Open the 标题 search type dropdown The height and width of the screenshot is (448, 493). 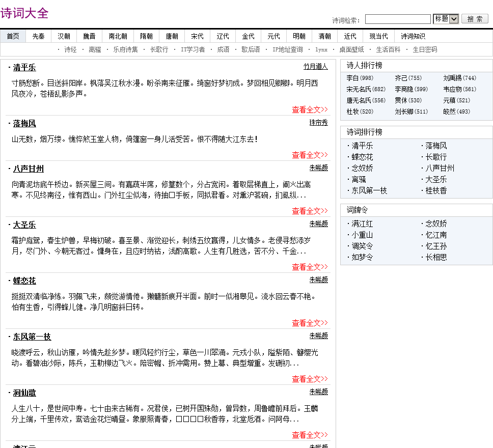click(x=446, y=19)
